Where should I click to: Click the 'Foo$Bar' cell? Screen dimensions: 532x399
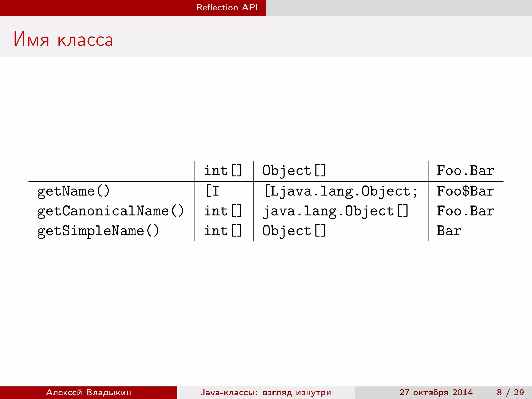465,191
